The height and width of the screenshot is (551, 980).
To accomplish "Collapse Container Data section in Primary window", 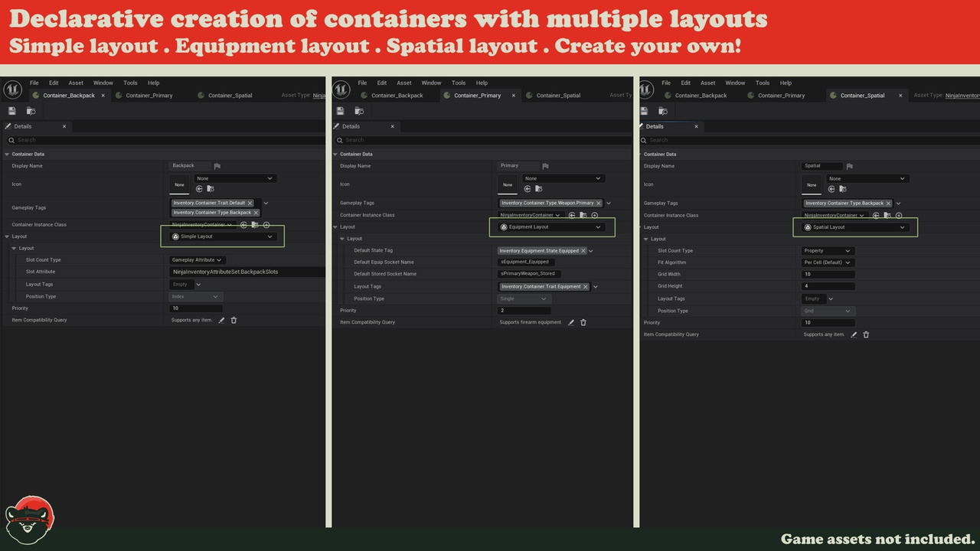I will tap(335, 155).
